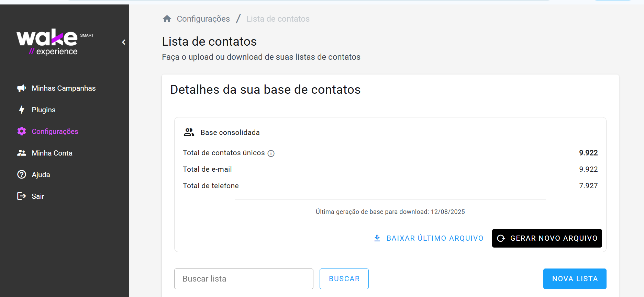Click the megaphone icon for Minhas Campanhas
The image size is (644, 297).
(x=22, y=88)
